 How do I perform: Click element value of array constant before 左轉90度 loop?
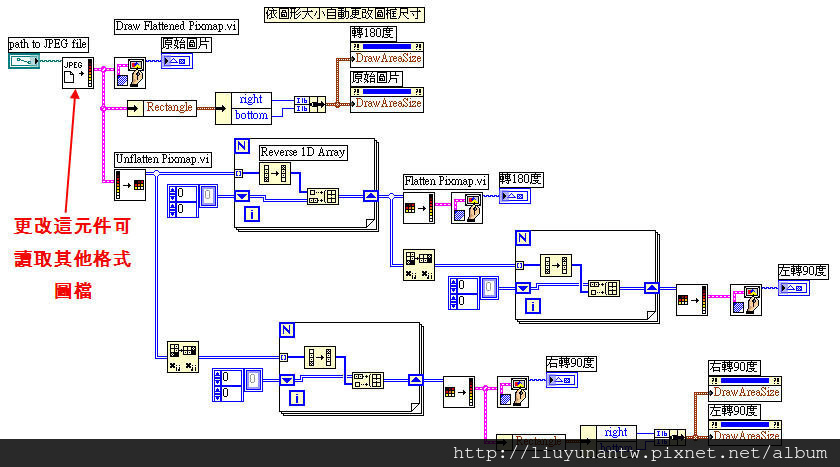(x=489, y=288)
